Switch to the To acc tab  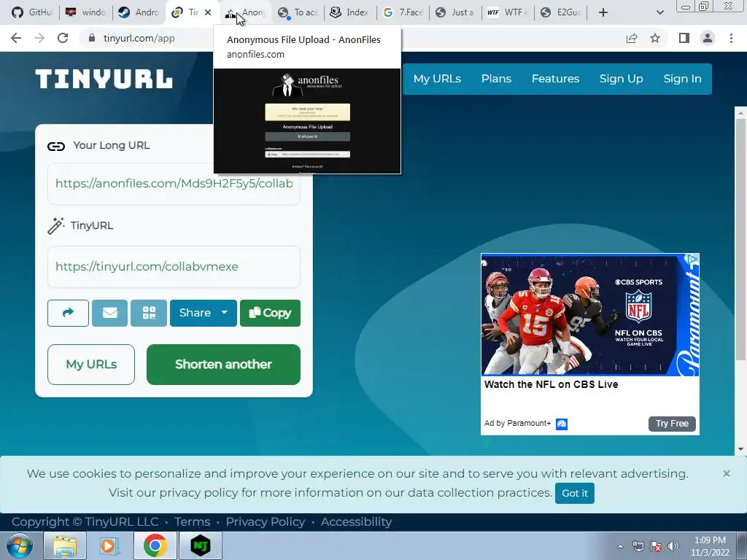click(x=298, y=12)
